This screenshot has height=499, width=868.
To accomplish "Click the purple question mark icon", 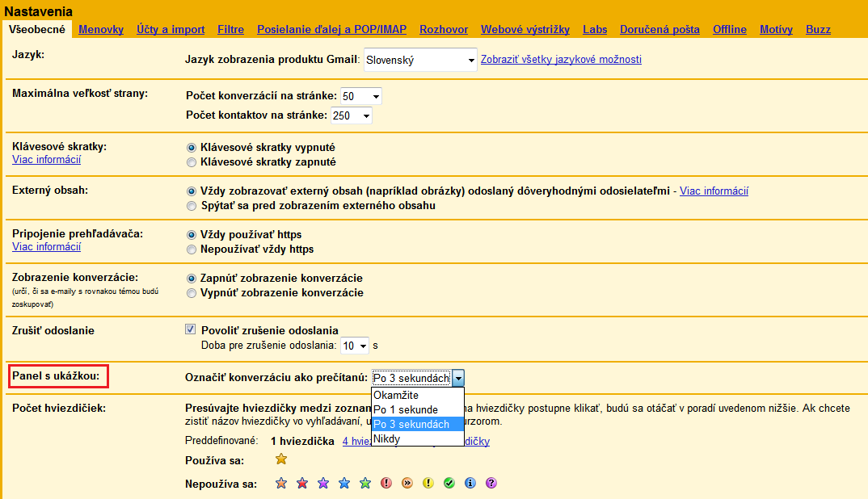I will point(491,483).
